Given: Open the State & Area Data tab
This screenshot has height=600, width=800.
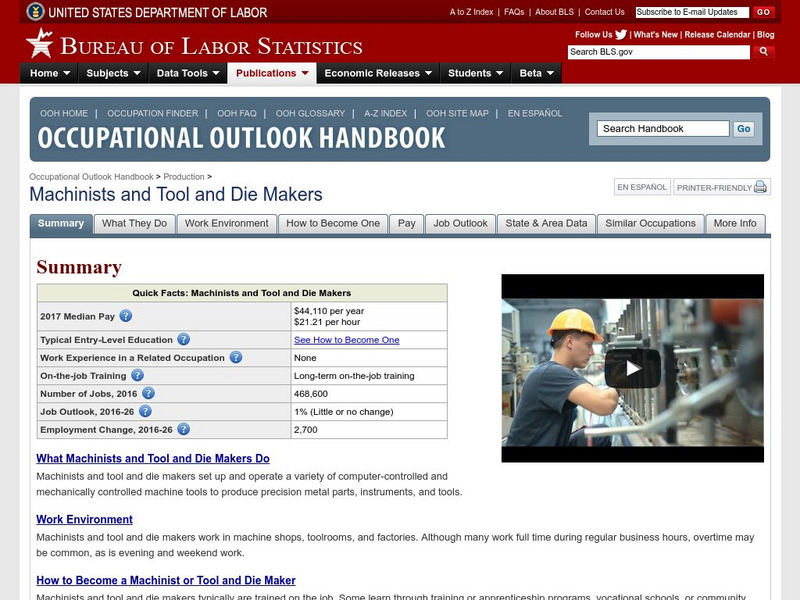Looking at the screenshot, I should click(x=546, y=223).
